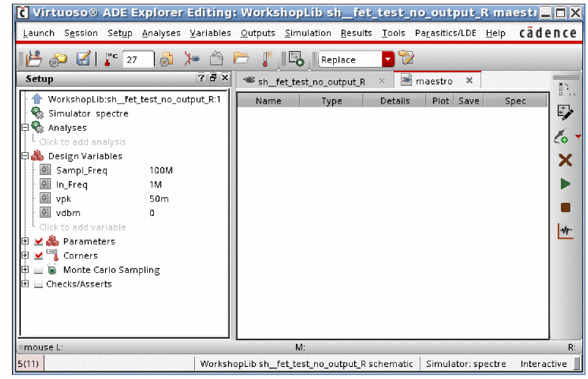This screenshot has width=588, height=379.
Task: Open the small red arrow next to add-output icon
Action: pos(578,136)
